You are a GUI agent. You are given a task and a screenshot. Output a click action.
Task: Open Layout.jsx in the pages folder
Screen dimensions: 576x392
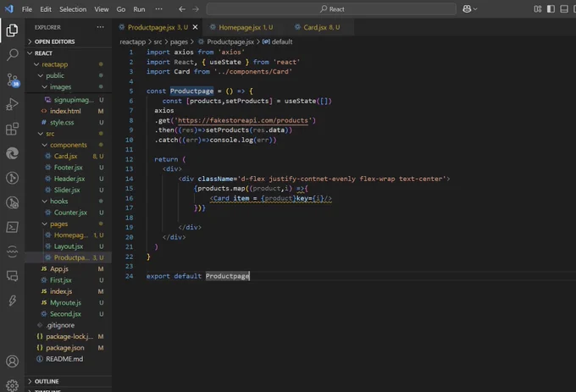[68, 246]
